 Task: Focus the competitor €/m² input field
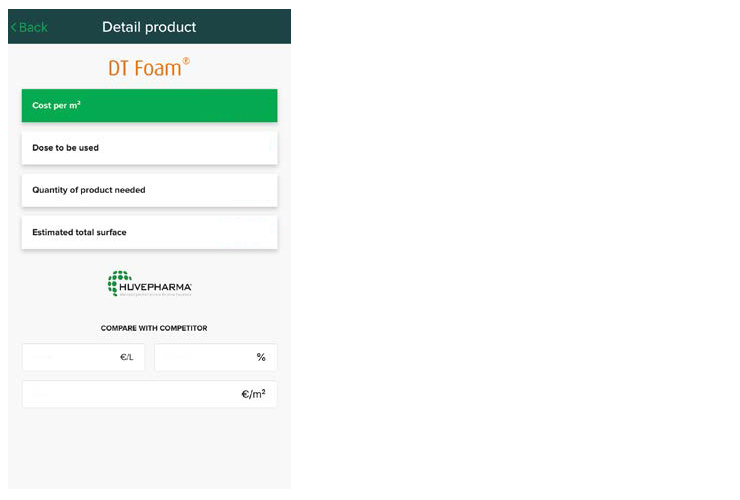(x=130, y=394)
